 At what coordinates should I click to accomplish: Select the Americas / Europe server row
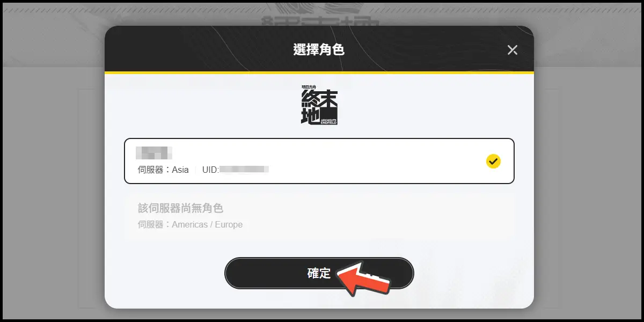[x=319, y=216]
